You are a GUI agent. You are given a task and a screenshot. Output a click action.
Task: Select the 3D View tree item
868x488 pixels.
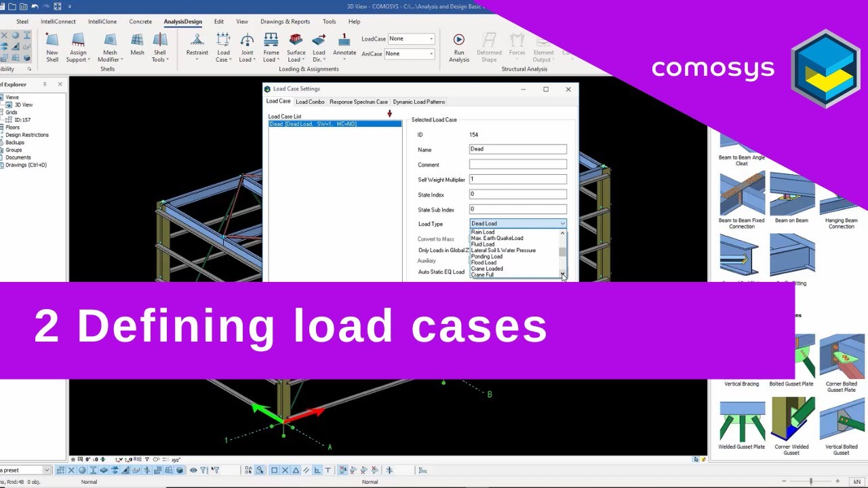[x=24, y=105]
